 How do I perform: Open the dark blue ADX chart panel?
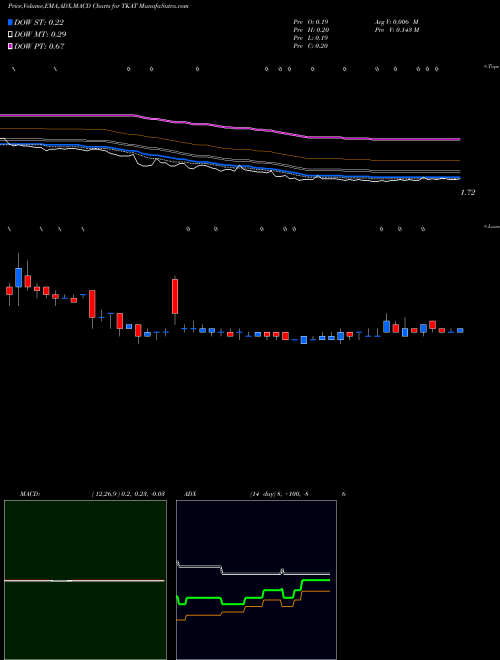[x=256, y=580]
